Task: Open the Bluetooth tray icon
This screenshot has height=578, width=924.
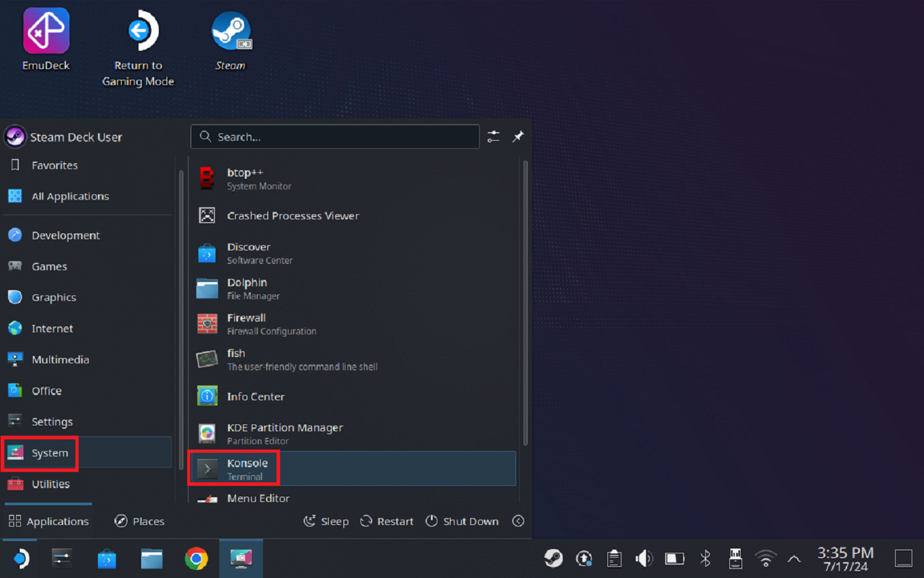Action: 705,559
